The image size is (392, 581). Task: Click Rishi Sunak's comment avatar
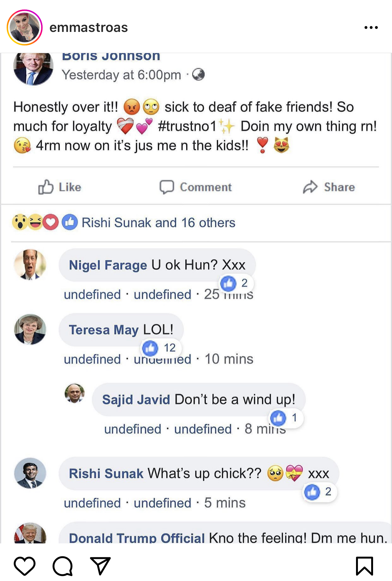[x=30, y=473]
